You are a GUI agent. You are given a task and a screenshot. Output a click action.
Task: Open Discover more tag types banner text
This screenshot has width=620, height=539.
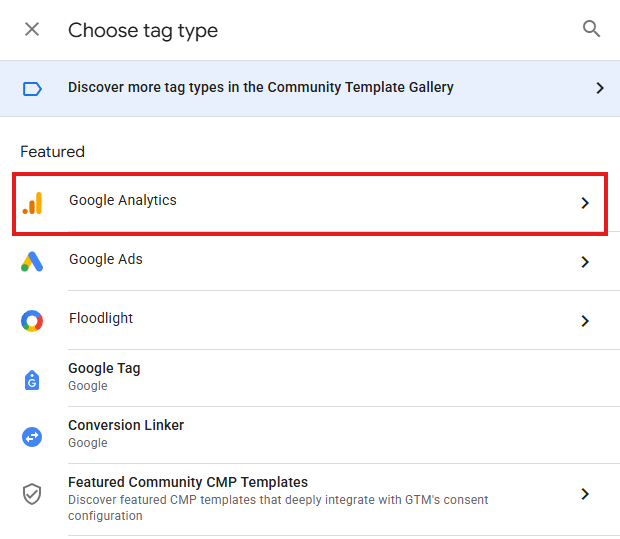click(x=261, y=87)
